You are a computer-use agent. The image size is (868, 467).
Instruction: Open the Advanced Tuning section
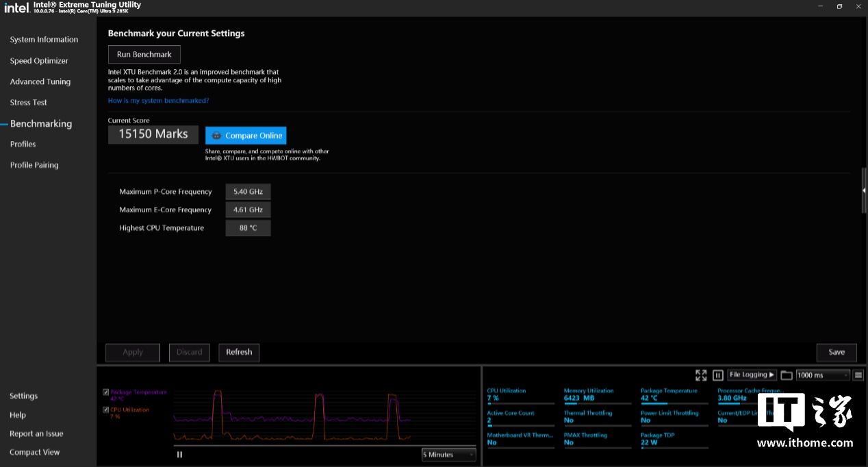click(x=40, y=81)
